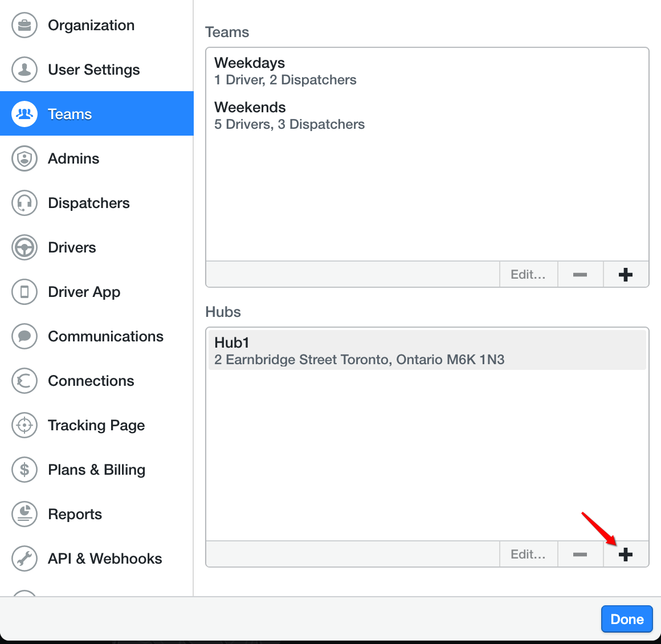Click the Communications speech bubble icon
Viewport: 661px width, 644px height.
tap(25, 337)
